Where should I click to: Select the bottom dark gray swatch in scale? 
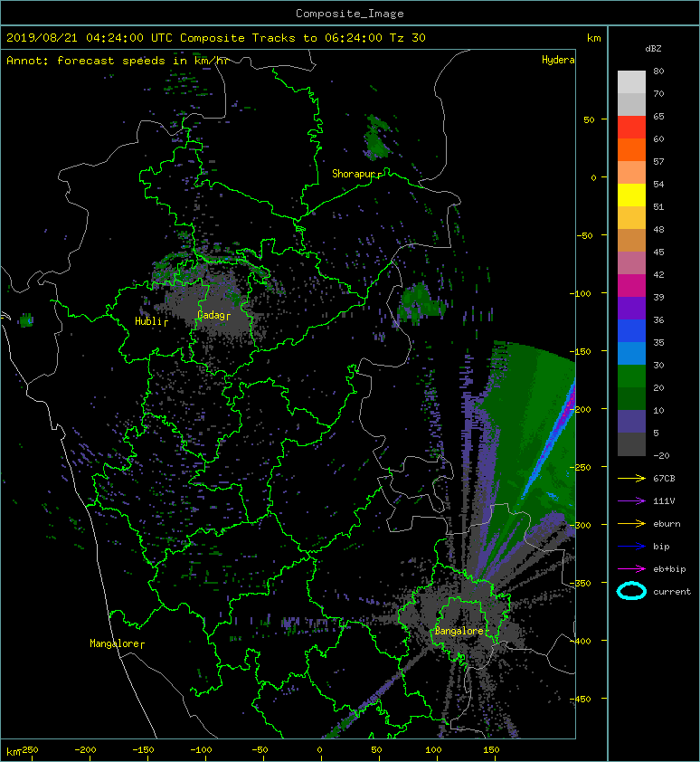pos(631,444)
